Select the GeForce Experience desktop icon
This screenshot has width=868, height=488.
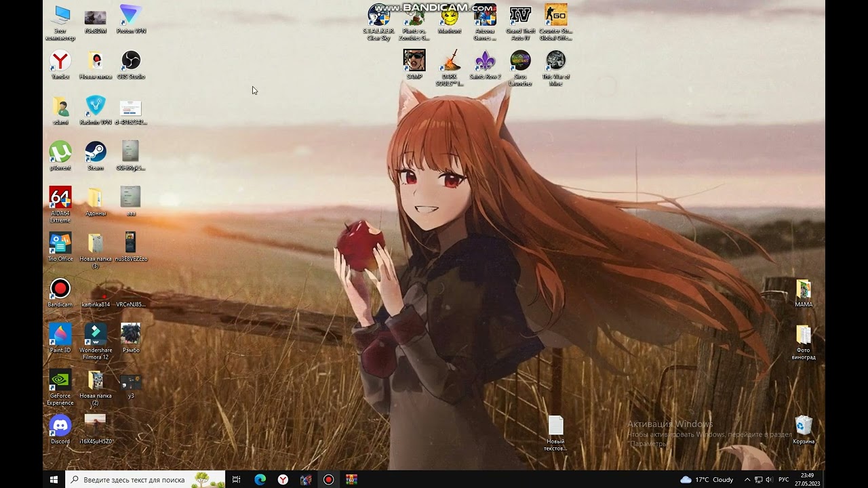pos(60,388)
